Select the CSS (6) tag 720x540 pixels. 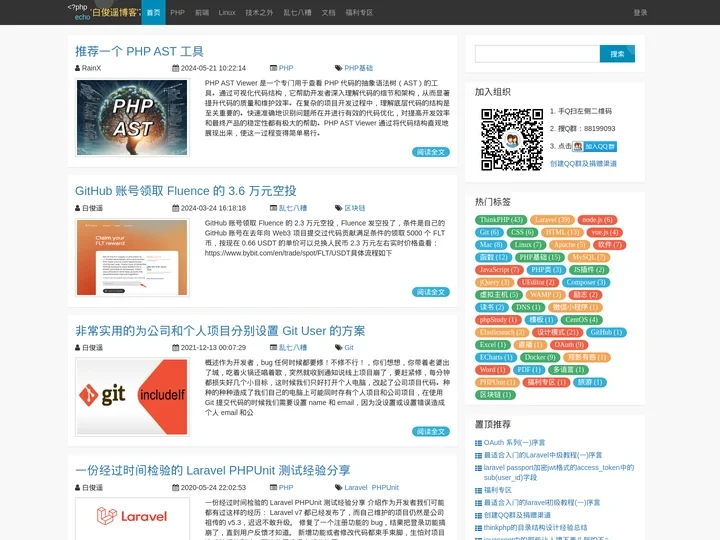click(x=522, y=232)
